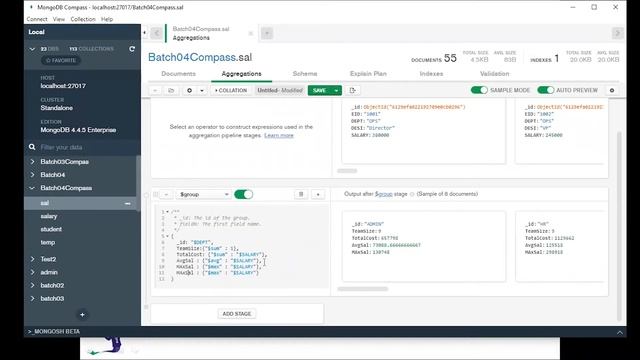Go to previous tab arrow
Screen dimensions: 640x360
point(156,33)
